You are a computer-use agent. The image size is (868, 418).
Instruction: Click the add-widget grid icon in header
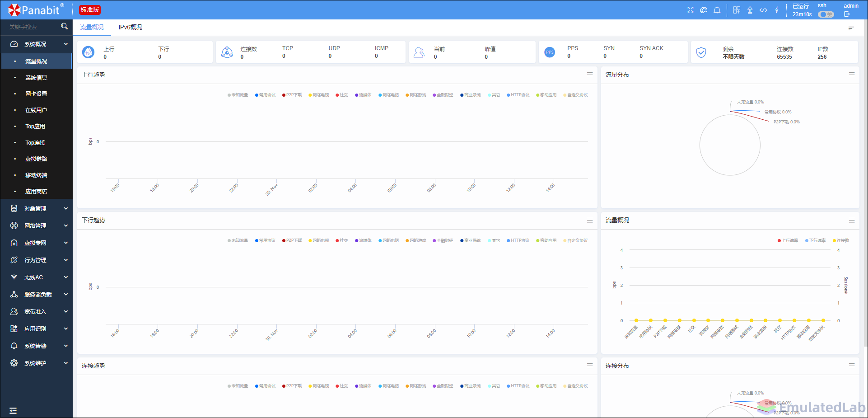[737, 10]
